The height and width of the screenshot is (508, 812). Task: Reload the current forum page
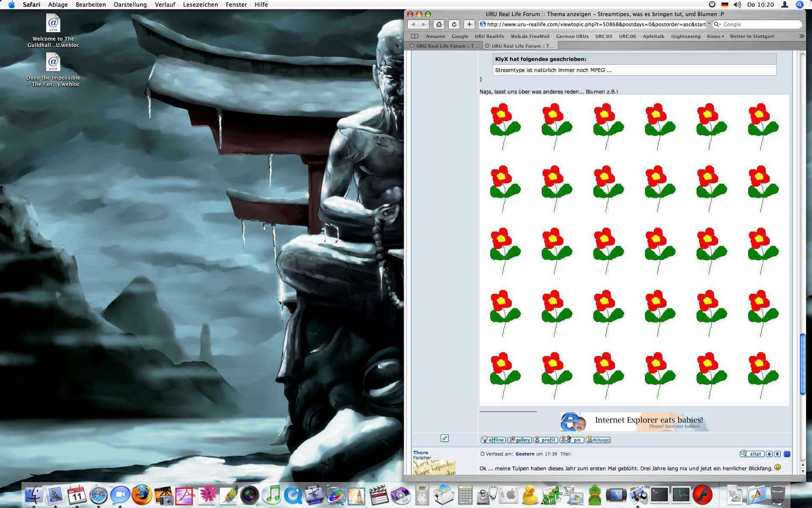coord(454,25)
